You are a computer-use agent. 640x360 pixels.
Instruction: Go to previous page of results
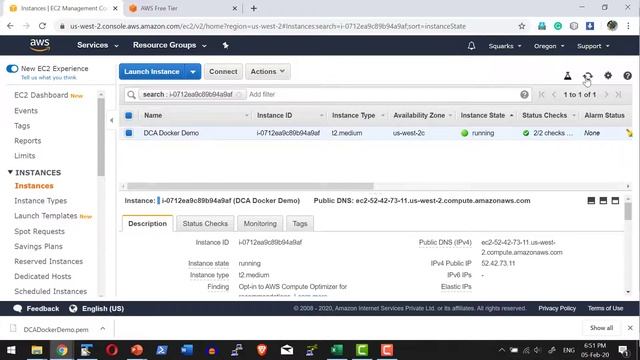click(554, 94)
